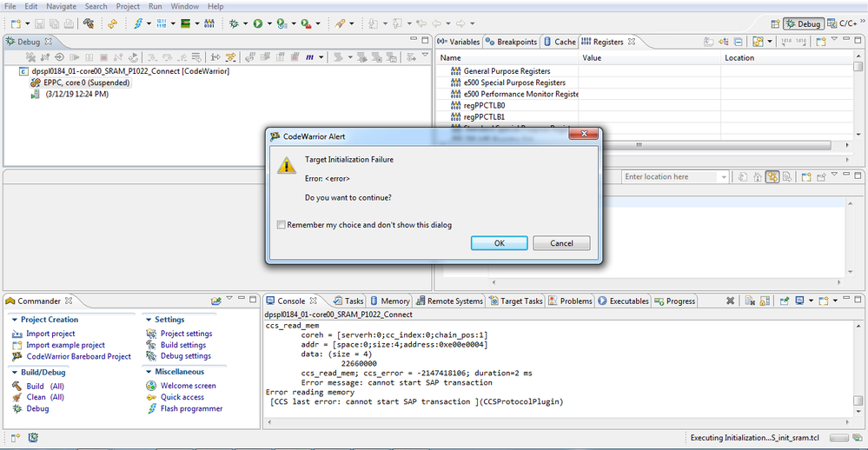
Task: Open the Executables tab
Action: click(623, 301)
